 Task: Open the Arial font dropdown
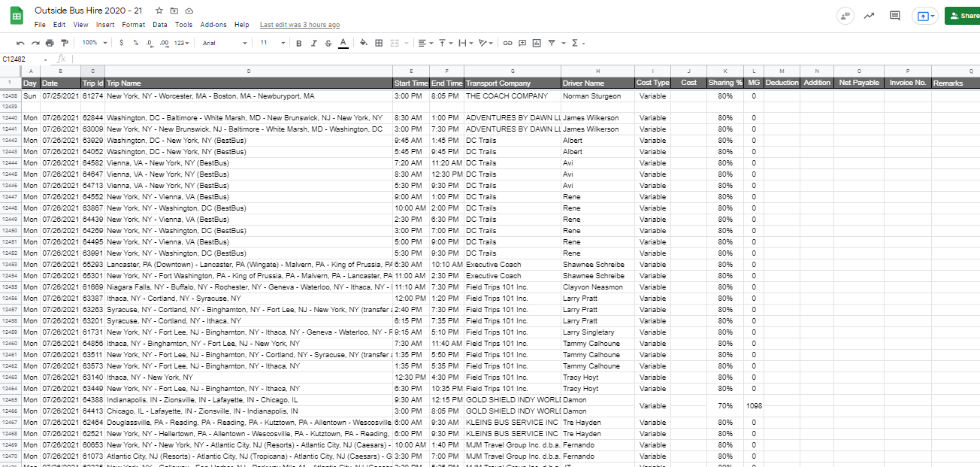pos(225,43)
